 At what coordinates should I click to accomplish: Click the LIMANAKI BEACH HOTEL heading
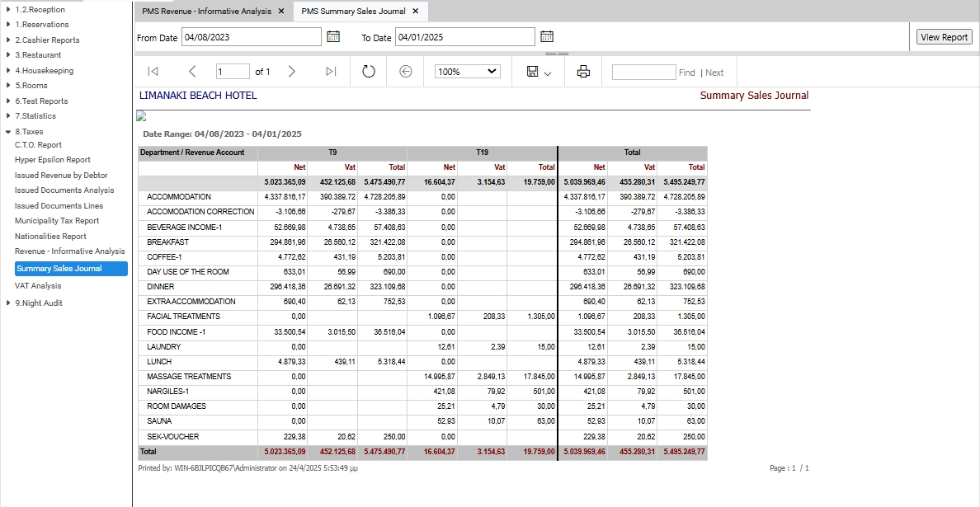point(197,96)
